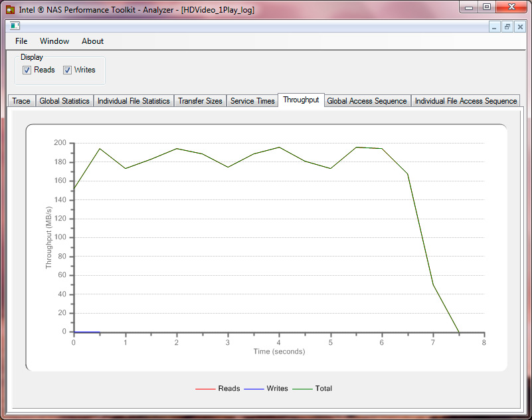
Task: Click the Display group label
Action: pyautogui.click(x=32, y=57)
